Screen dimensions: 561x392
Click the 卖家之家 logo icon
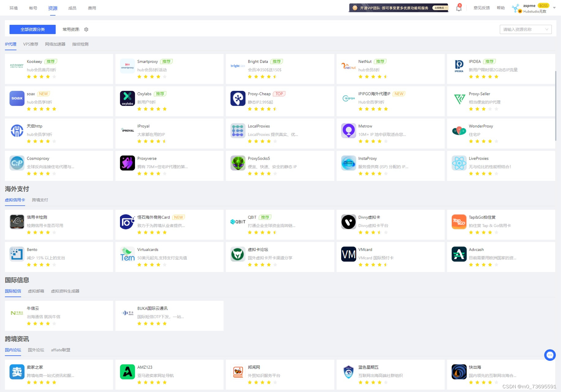point(17,372)
